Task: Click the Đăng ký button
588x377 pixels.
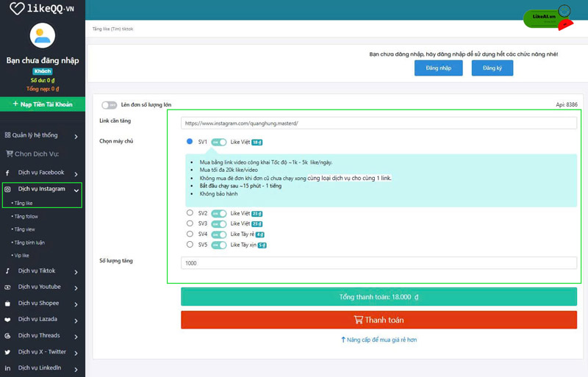Action: 492,68
